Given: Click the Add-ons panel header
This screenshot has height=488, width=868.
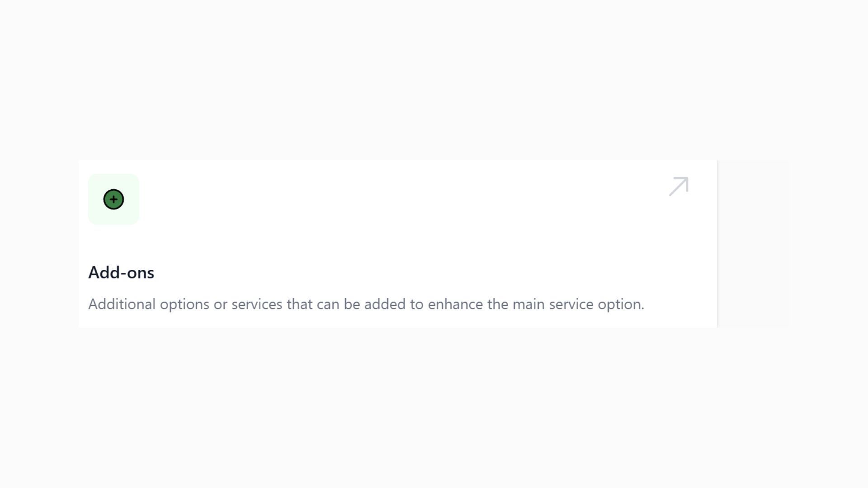Looking at the screenshot, I should click(121, 272).
